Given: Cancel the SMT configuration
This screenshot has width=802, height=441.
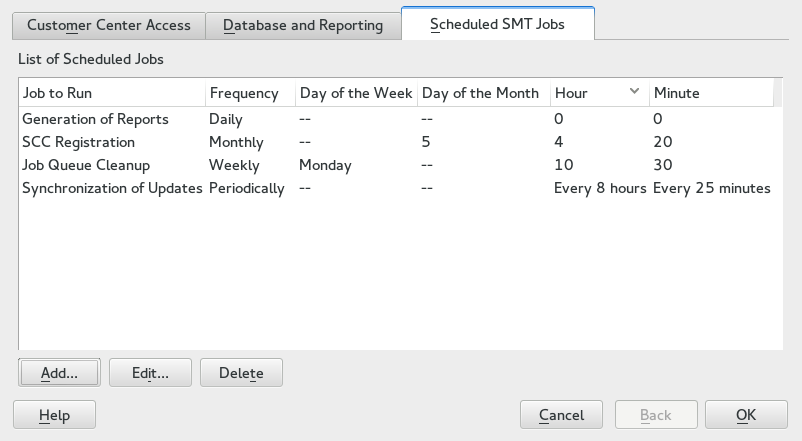Looking at the screenshot, I should [561, 414].
